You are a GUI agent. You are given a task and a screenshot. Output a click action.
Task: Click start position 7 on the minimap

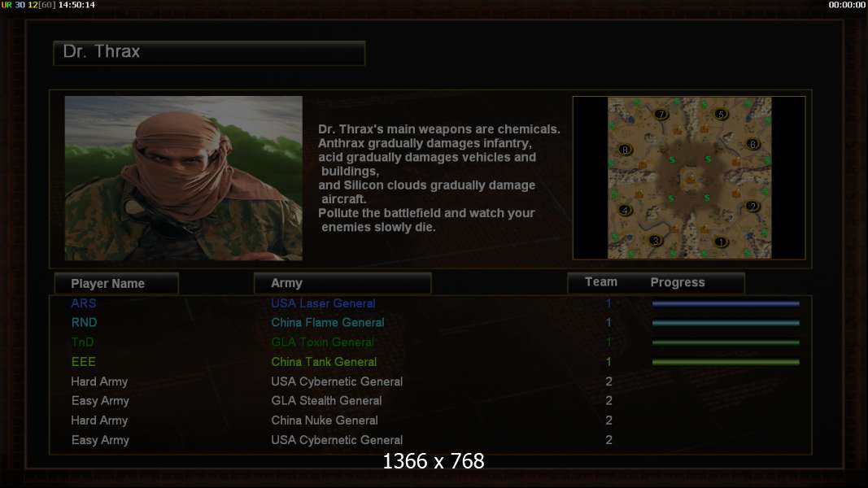pos(661,115)
